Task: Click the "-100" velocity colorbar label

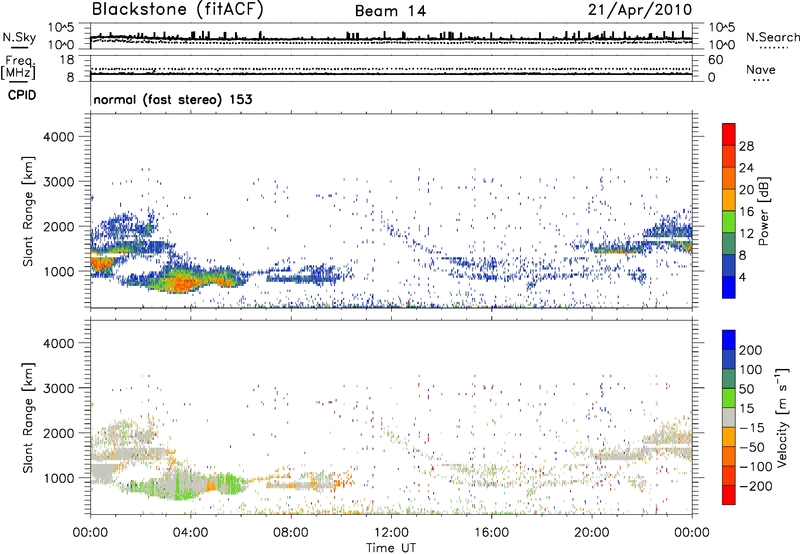Action: [x=756, y=467]
